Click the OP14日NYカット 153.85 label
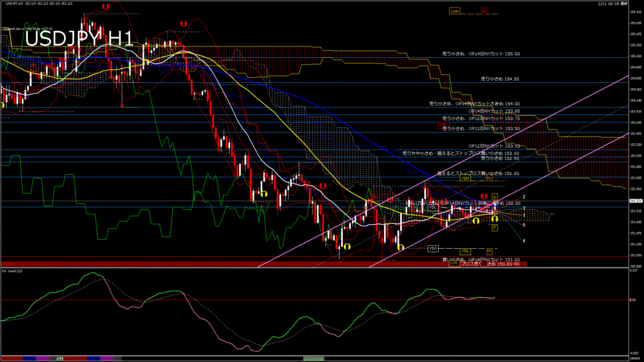644x362 pixels. pos(494,111)
